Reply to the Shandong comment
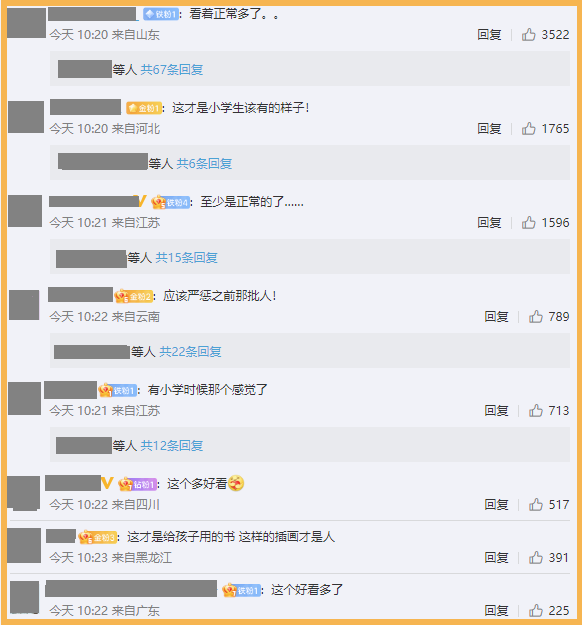582x625 pixels. coord(489,35)
